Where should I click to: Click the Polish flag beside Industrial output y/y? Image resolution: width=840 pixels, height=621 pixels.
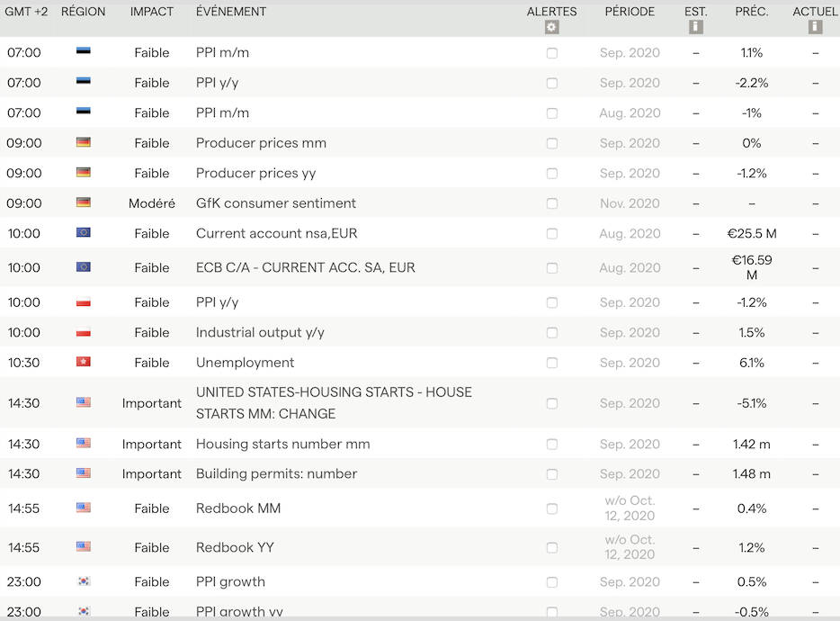pyautogui.click(x=84, y=332)
